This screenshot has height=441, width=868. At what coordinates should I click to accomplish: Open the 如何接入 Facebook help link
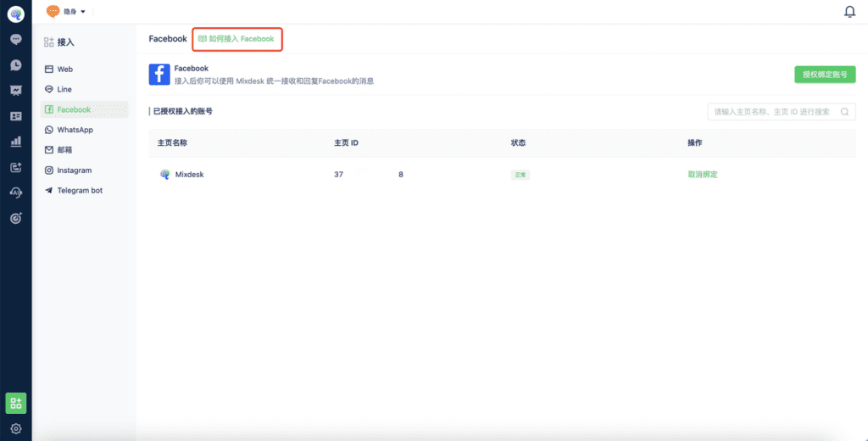point(236,39)
